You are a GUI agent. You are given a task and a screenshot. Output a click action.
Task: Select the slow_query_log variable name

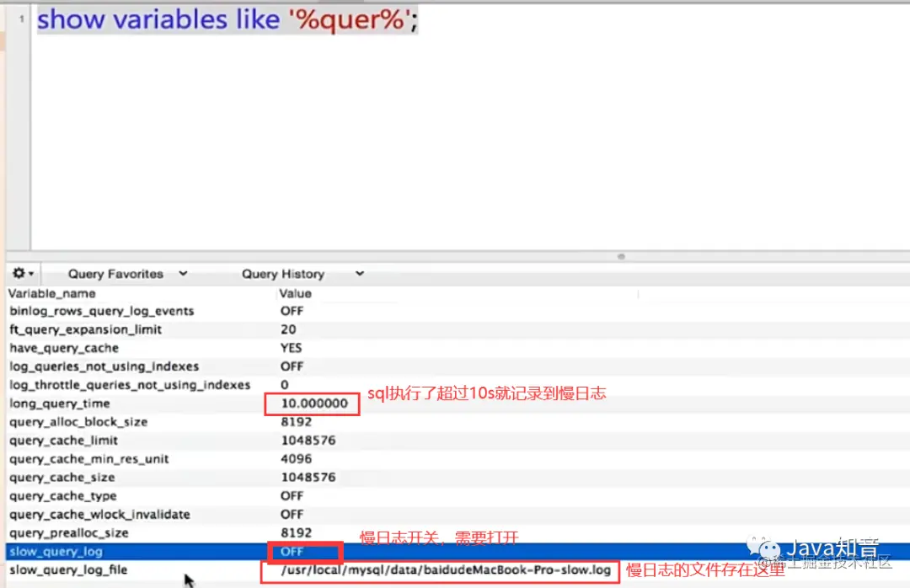pos(56,552)
